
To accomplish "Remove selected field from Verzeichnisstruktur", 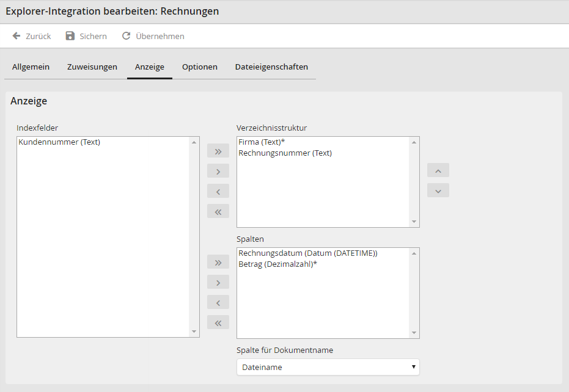I will 218,191.
